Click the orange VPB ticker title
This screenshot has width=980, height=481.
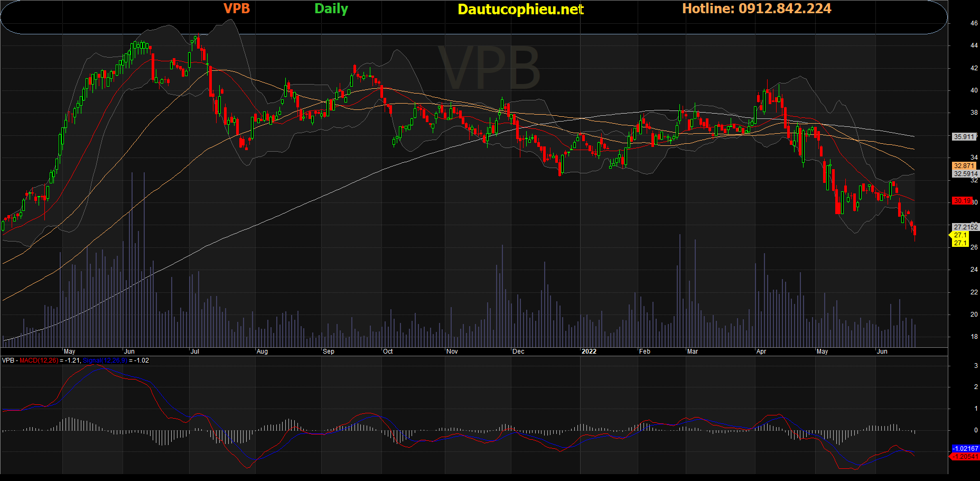[237, 8]
